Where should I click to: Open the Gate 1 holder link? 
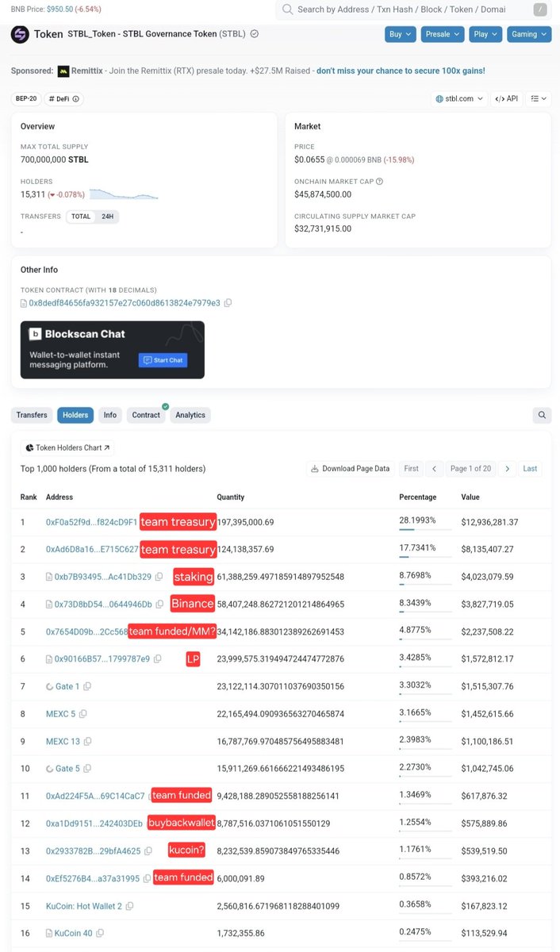(67, 686)
